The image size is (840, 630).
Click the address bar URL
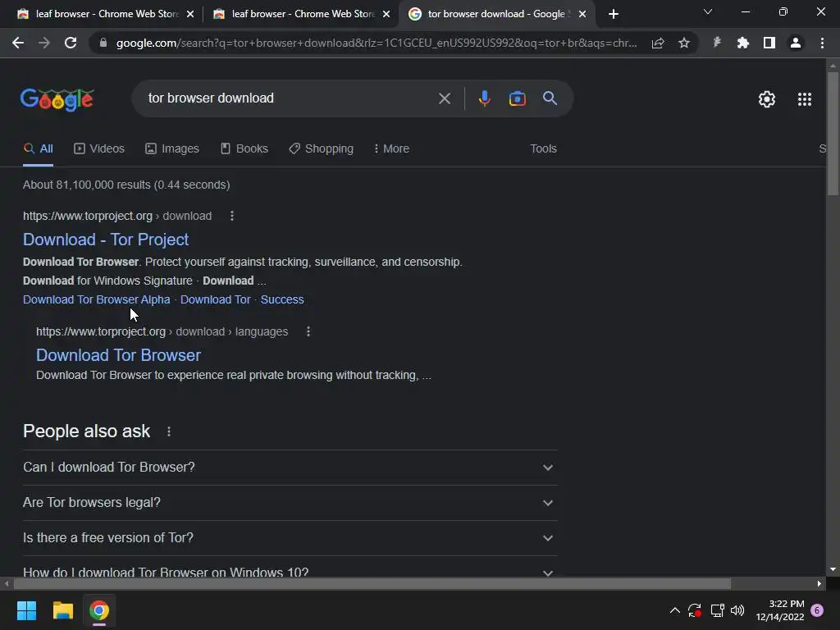pos(376,43)
